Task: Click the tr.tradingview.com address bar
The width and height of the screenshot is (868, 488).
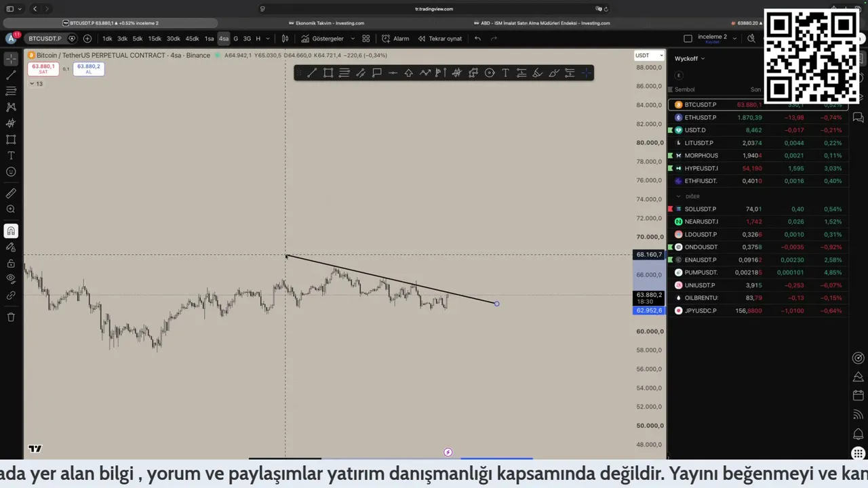Action: [x=434, y=9]
